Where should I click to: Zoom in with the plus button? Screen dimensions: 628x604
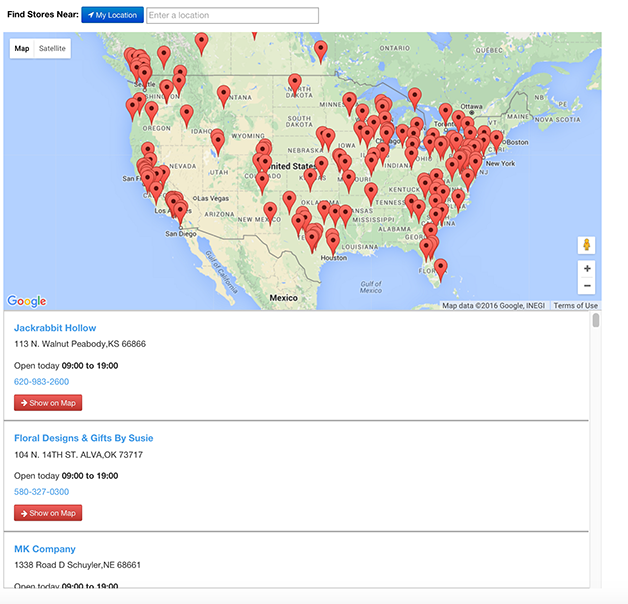[587, 268]
